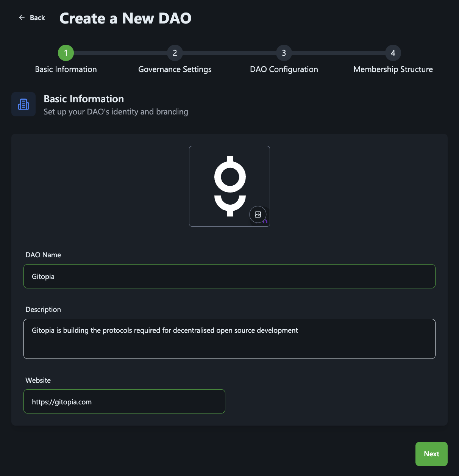This screenshot has height=476, width=459.
Task: Click the DAO Name input field
Action: click(229, 276)
